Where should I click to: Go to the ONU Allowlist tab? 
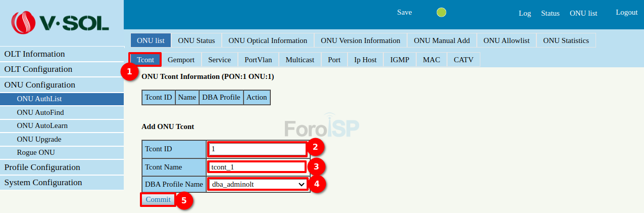(506, 40)
